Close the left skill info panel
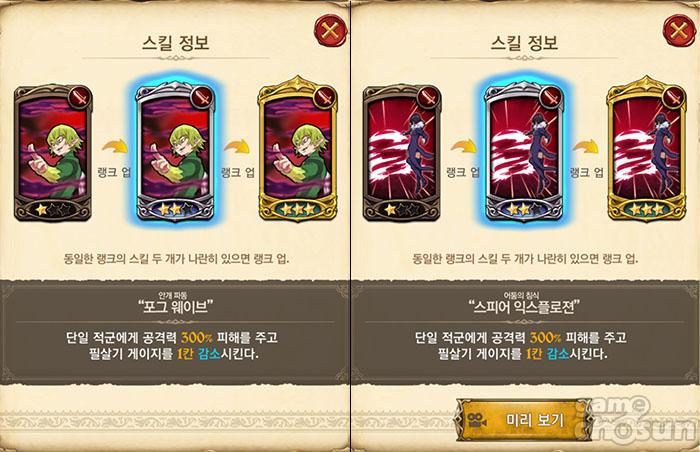700x452 pixels. click(x=330, y=30)
